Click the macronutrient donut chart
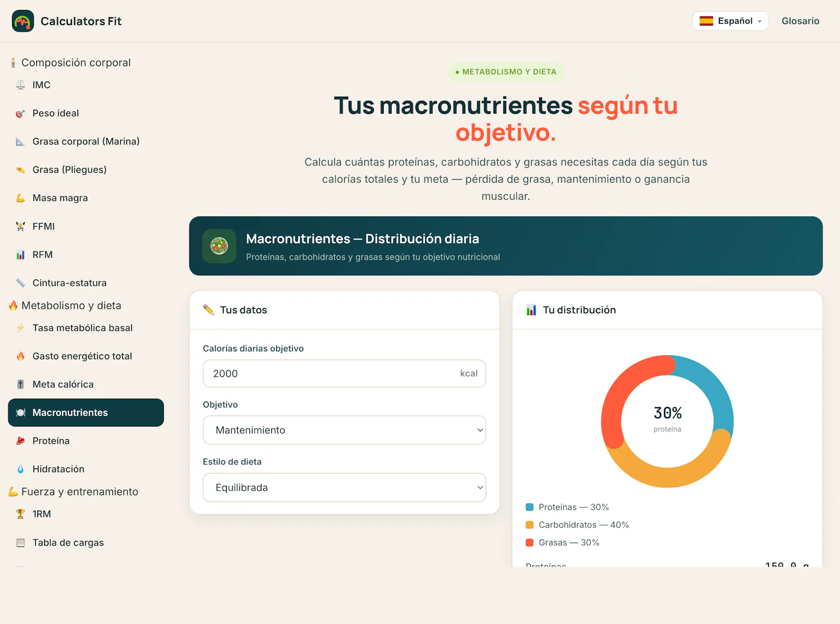The width and height of the screenshot is (840, 624). 667,421
